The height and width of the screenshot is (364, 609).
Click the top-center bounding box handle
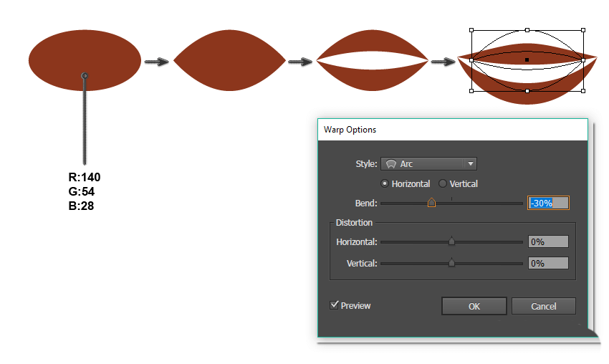(527, 30)
